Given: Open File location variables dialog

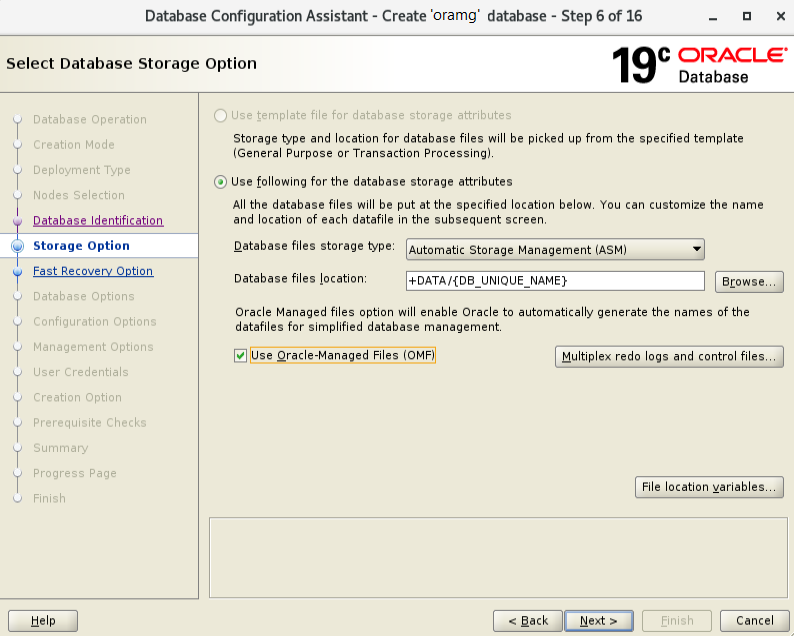Looking at the screenshot, I should tap(709, 487).
